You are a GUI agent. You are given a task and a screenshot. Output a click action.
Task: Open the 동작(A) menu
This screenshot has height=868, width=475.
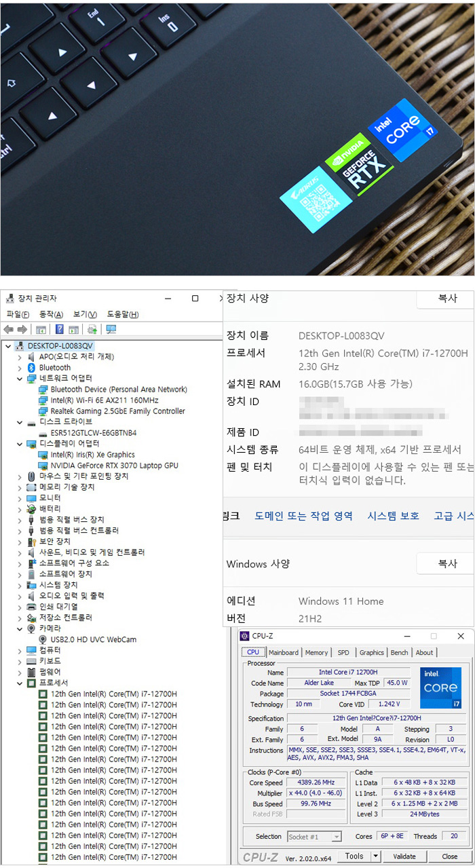tap(51, 314)
